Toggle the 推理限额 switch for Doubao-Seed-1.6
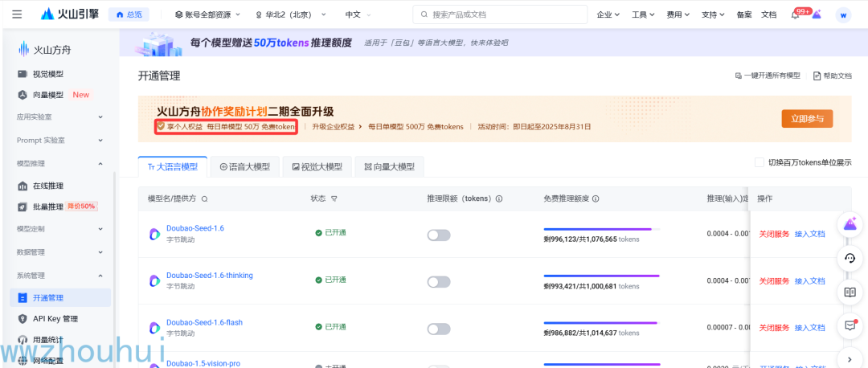This screenshot has width=868, height=368. 439,235
